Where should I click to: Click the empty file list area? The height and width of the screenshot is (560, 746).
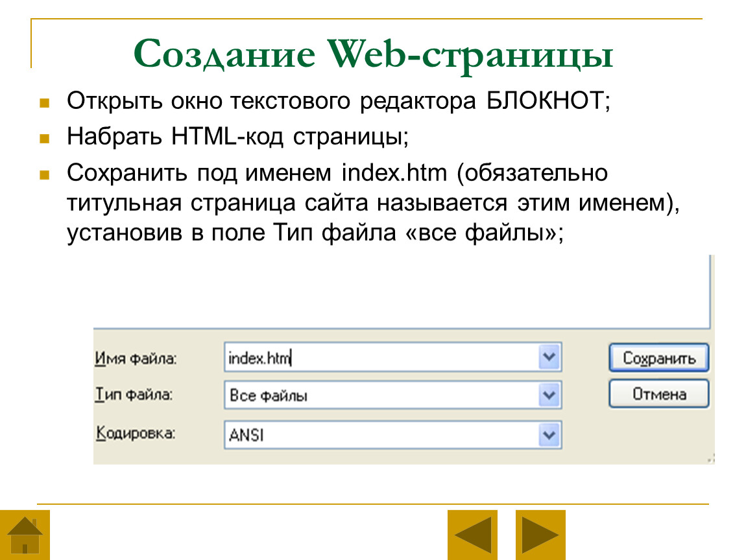click(x=402, y=292)
